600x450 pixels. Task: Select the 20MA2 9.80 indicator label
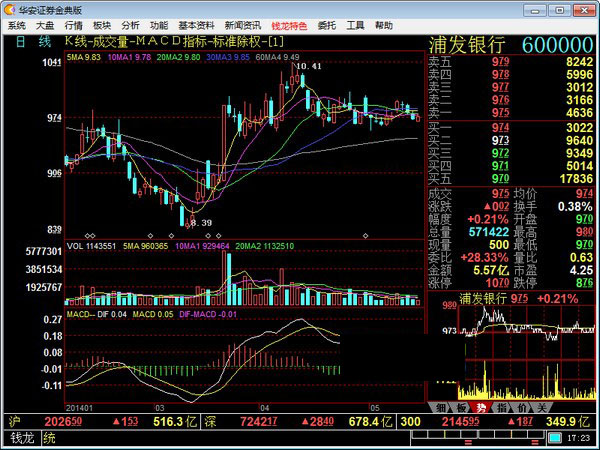click(x=178, y=57)
